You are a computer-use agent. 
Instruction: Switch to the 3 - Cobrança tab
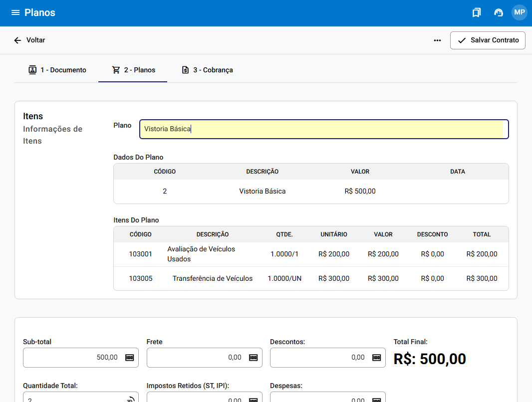point(207,70)
